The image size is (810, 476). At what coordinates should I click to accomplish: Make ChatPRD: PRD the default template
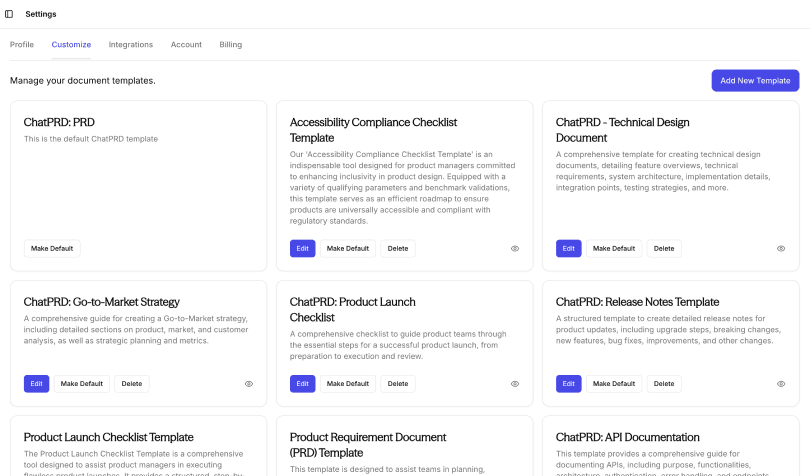[x=52, y=248]
